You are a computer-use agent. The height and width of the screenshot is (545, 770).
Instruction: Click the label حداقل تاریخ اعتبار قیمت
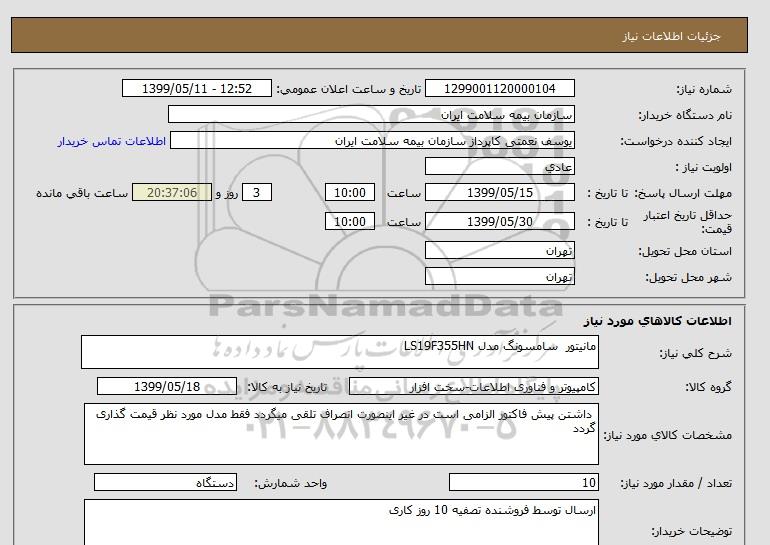[x=688, y=222]
